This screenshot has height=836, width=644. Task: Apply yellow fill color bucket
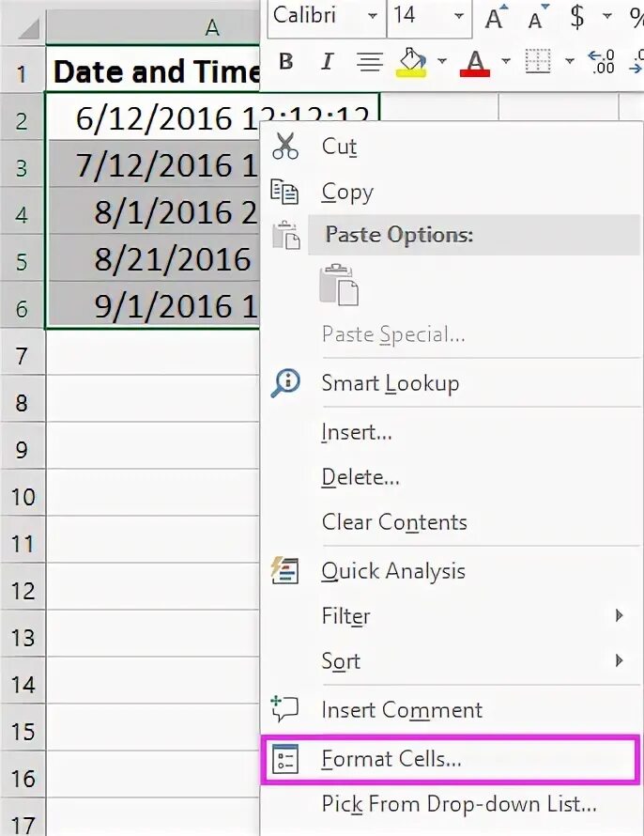click(411, 62)
